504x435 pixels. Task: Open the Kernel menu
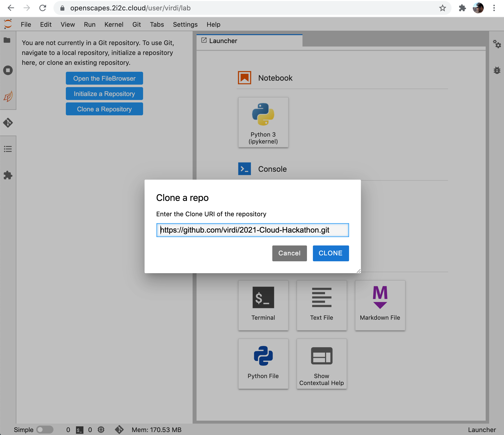[x=114, y=24]
